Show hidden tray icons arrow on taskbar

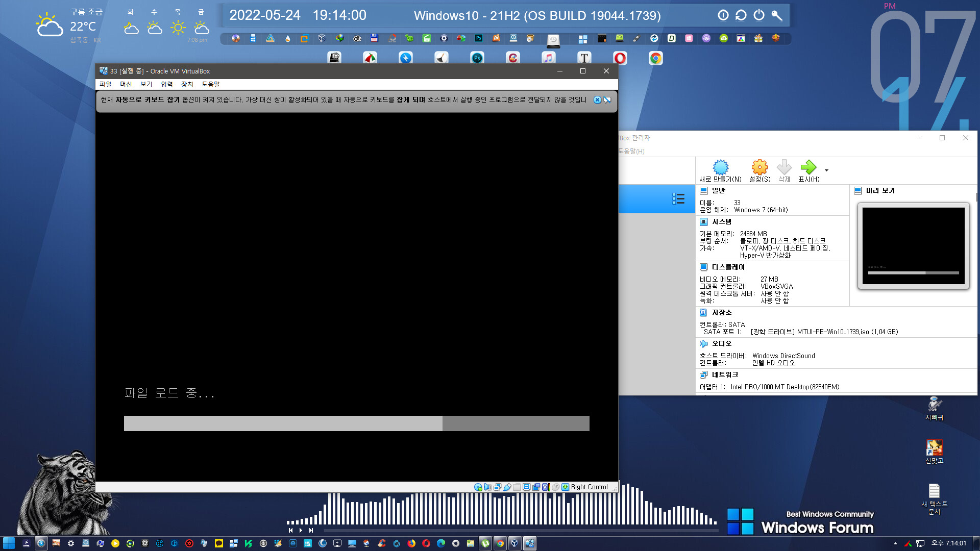point(895,543)
